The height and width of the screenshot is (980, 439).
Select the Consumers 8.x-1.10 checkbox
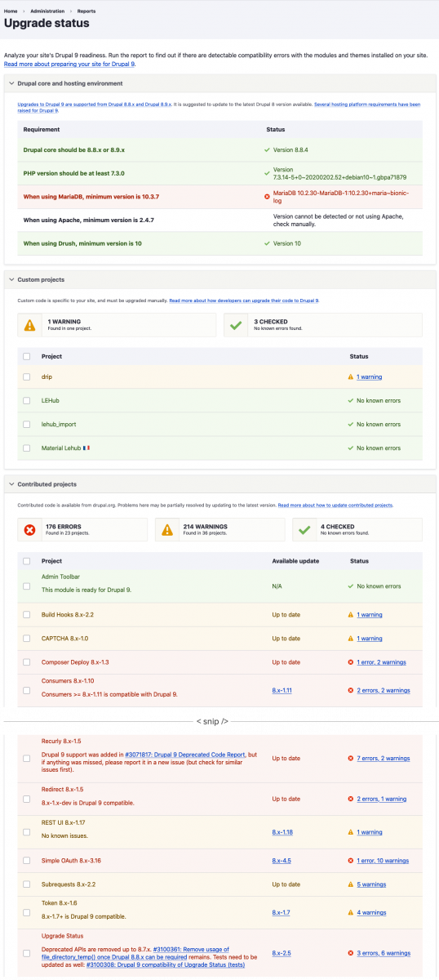pos(26,690)
